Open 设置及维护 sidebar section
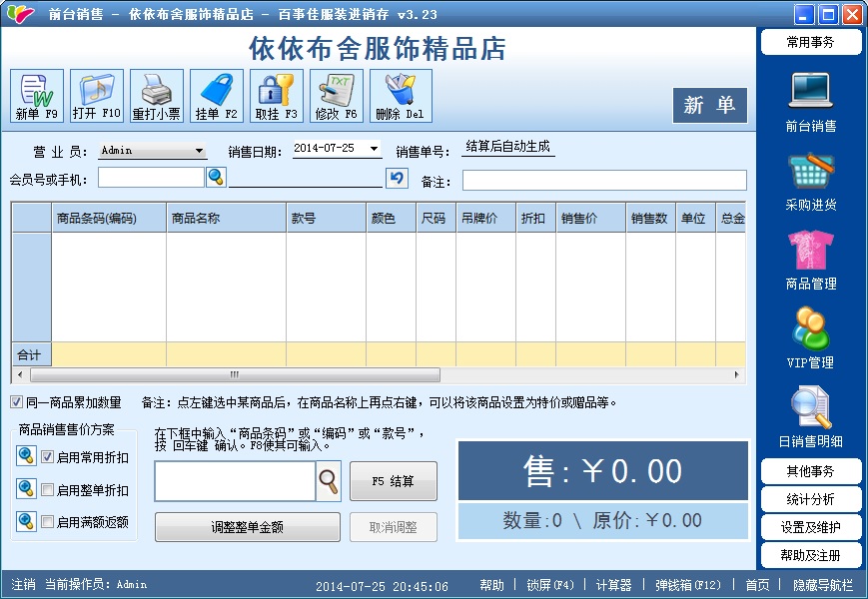The image size is (868, 599). pyautogui.click(x=811, y=528)
